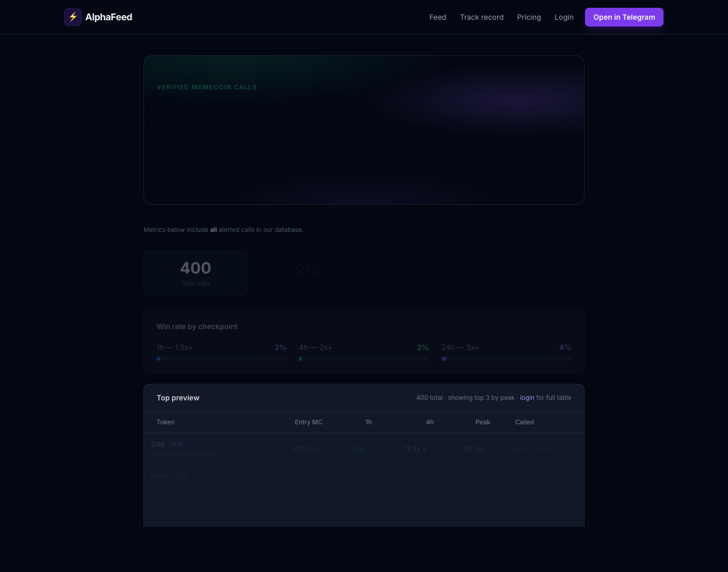
Task: Click the Called column header
Action: [x=525, y=422]
